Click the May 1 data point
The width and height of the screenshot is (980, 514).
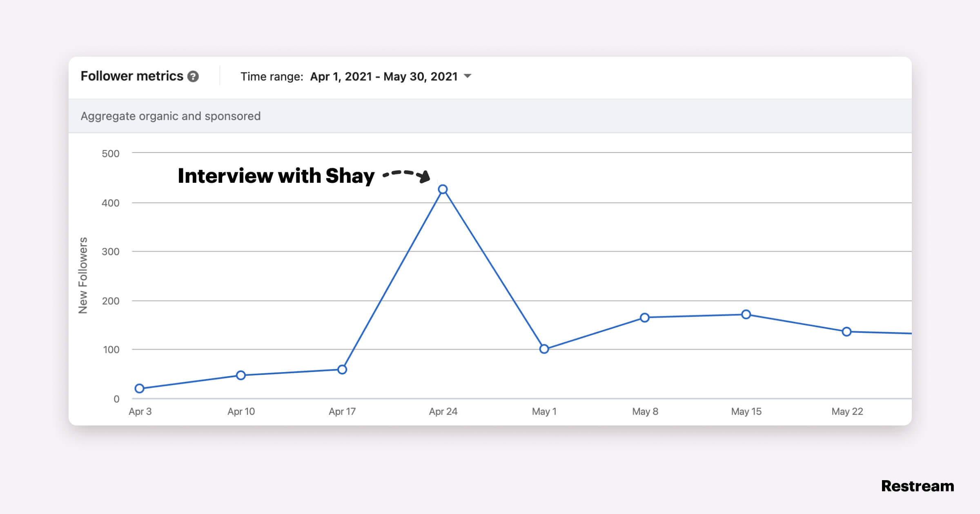(x=544, y=349)
